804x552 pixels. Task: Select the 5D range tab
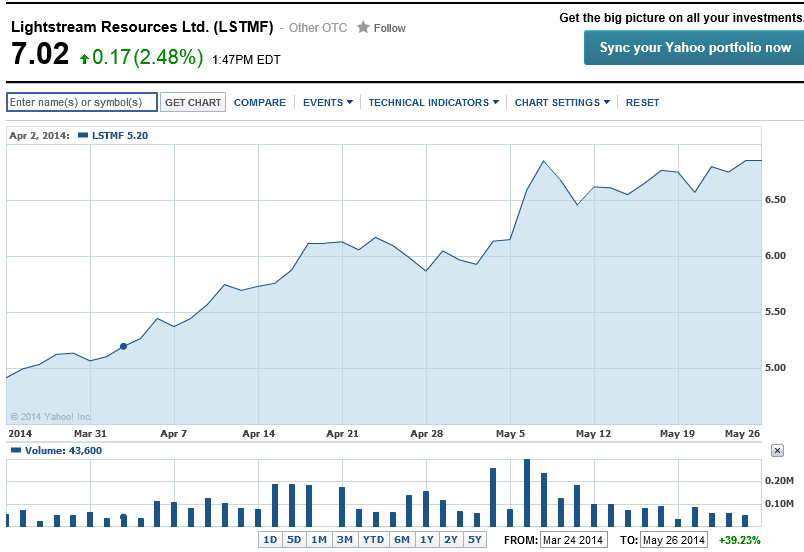294,540
